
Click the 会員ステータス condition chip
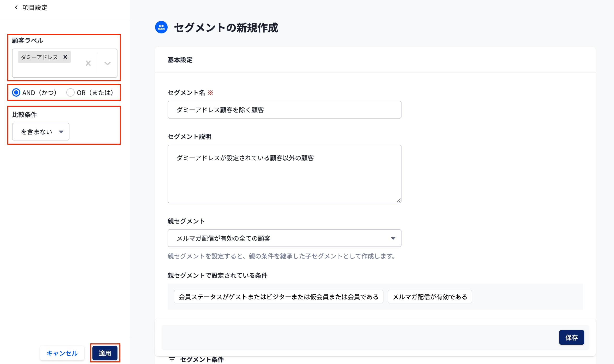(x=279, y=297)
